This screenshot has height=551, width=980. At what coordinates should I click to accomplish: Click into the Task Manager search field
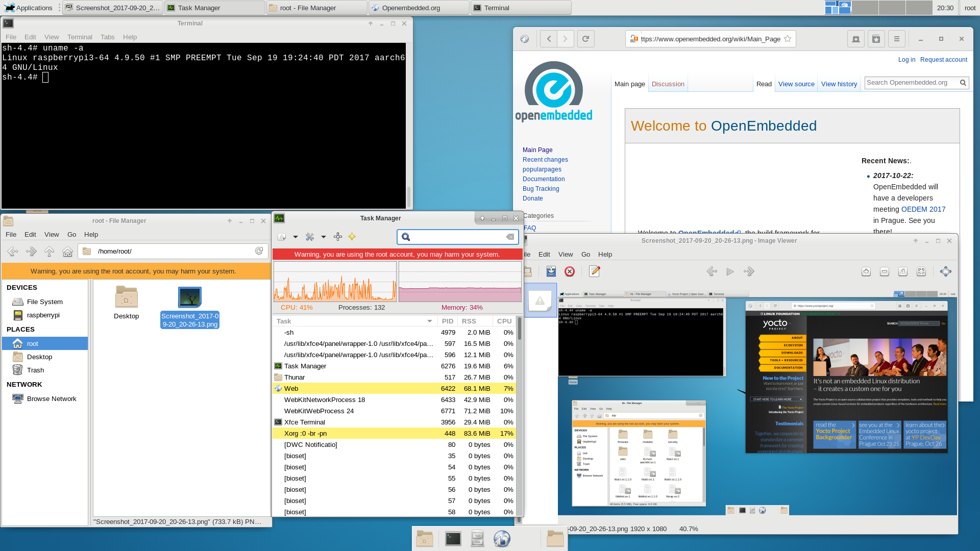(458, 237)
